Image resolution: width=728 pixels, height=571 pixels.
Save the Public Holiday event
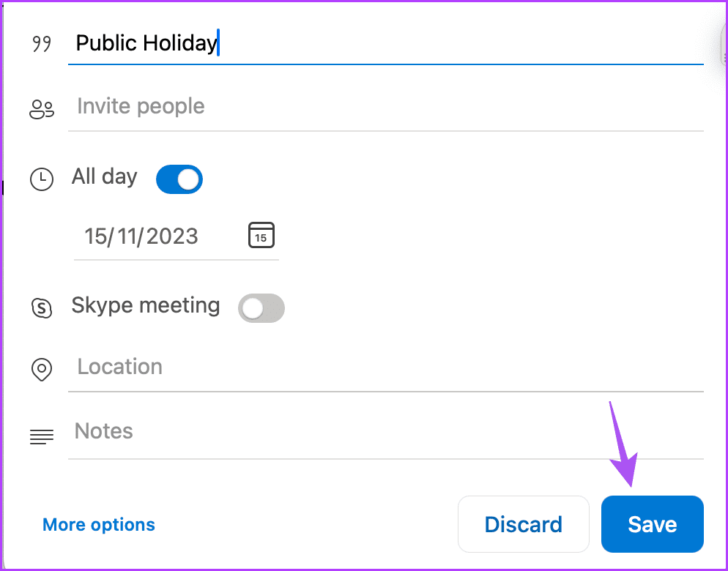(652, 524)
